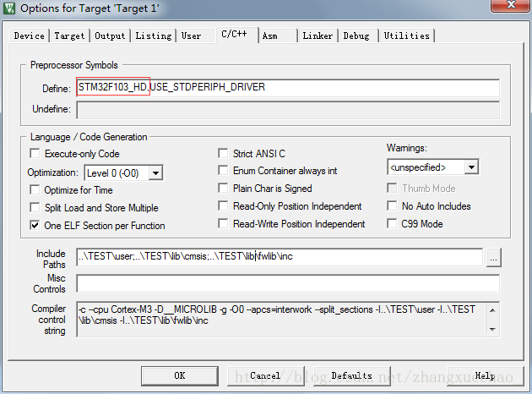Select the Debug tab
Viewport: 532px width, 394px height.
coord(356,36)
